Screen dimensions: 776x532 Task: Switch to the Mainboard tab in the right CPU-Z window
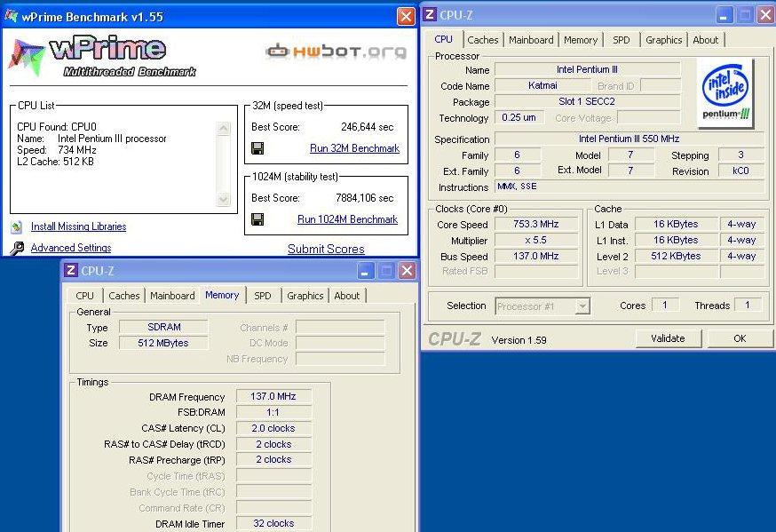tap(531, 40)
